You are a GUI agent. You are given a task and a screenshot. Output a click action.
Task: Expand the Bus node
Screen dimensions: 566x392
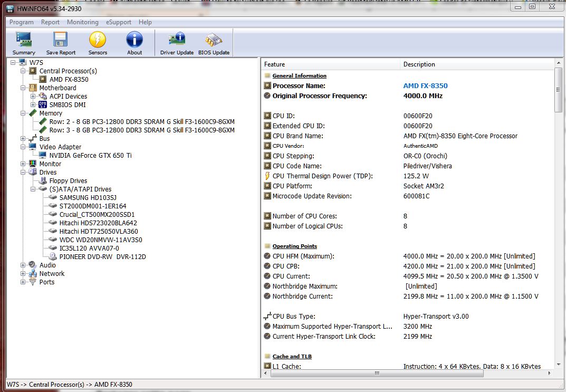point(23,139)
